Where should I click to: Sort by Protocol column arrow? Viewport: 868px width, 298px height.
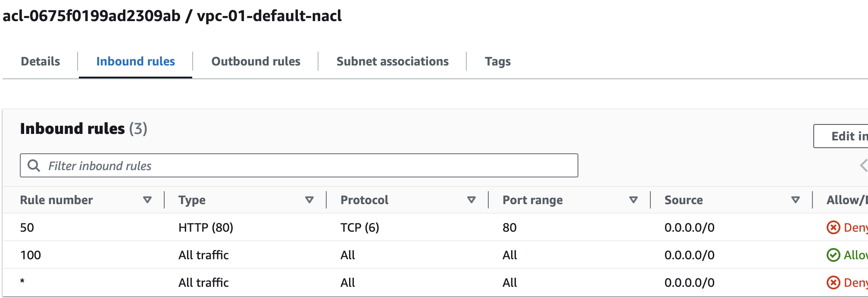click(471, 200)
